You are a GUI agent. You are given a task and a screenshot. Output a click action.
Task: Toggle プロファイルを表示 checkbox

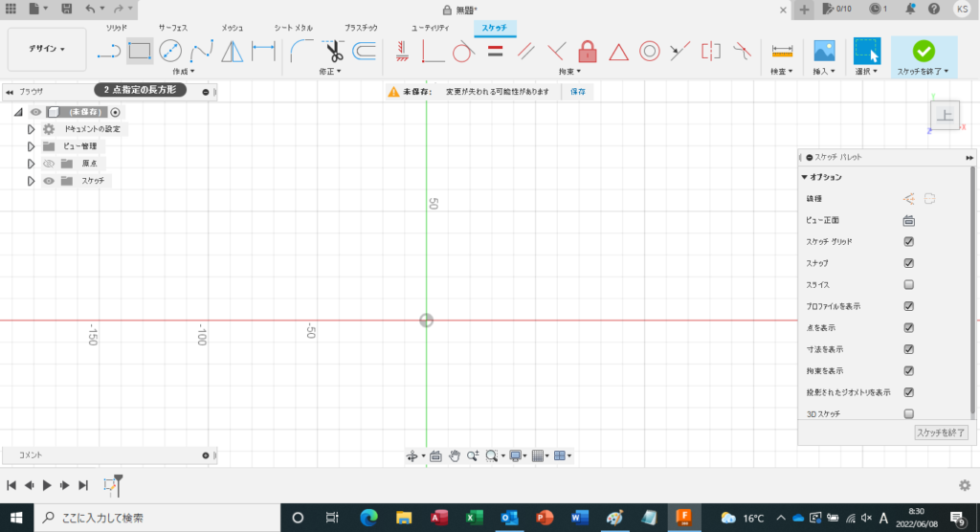[909, 306]
